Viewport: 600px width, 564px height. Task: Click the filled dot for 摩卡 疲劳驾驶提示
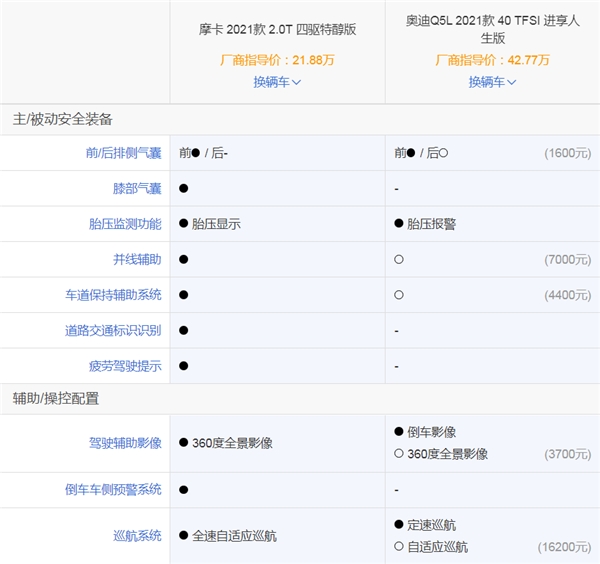pyautogui.click(x=184, y=366)
